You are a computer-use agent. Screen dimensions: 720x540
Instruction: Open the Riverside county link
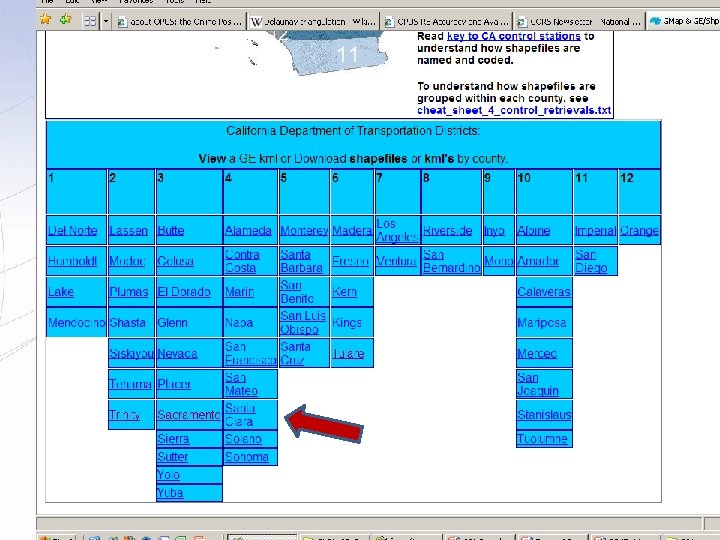(447, 231)
